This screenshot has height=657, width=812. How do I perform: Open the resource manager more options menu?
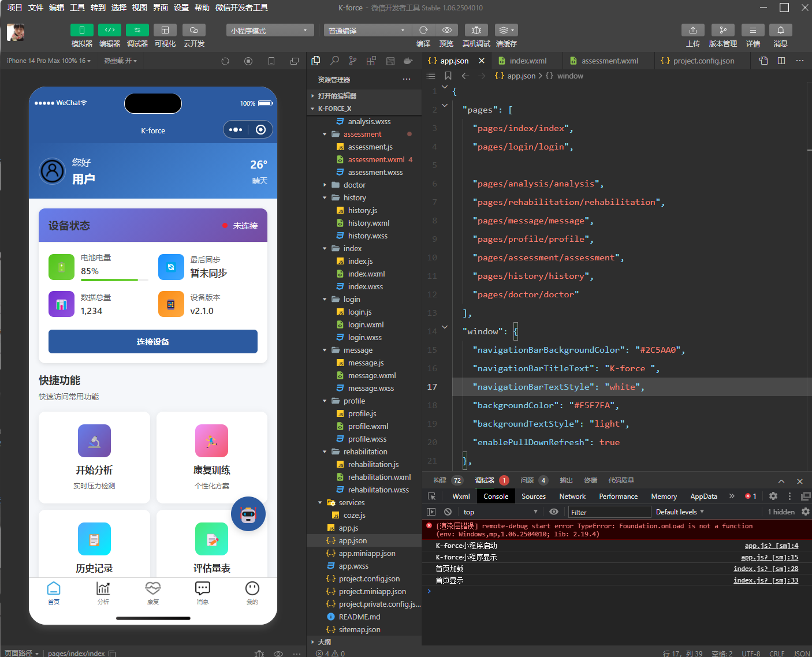[x=407, y=79]
